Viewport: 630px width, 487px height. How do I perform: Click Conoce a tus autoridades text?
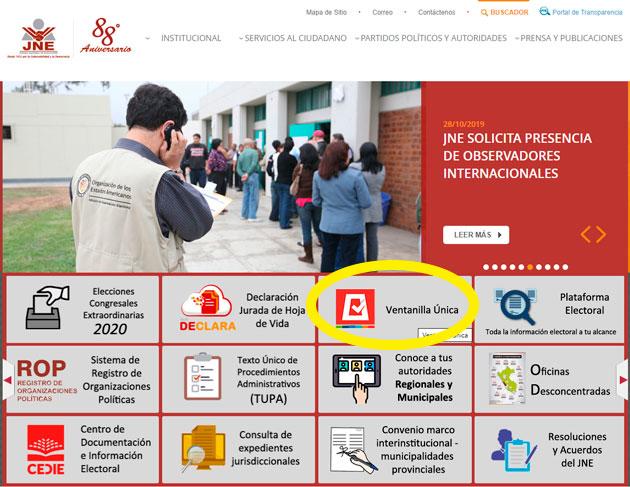pyautogui.click(x=424, y=377)
